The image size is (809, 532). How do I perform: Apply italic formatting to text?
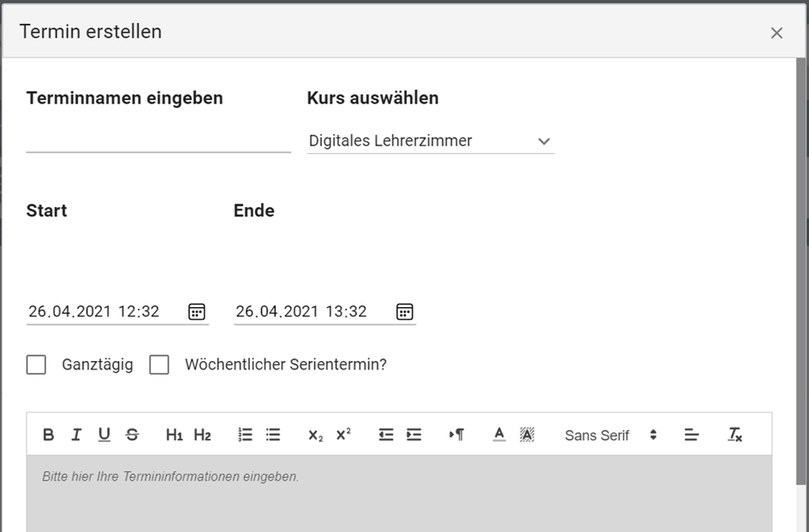(76, 435)
